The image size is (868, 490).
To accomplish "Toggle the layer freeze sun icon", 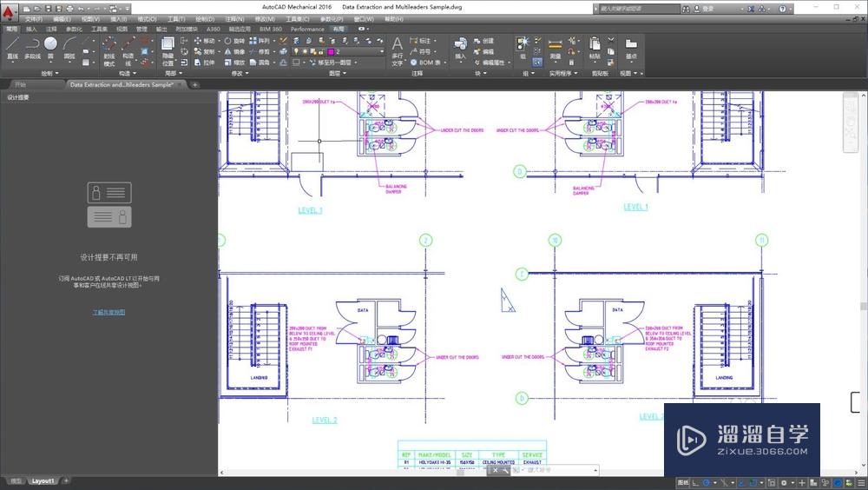I will click(x=305, y=51).
